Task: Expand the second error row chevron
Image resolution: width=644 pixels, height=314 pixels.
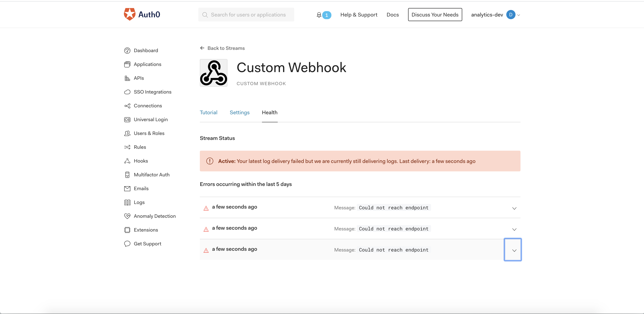Action: pyautogui.click(x=514, y=229)
